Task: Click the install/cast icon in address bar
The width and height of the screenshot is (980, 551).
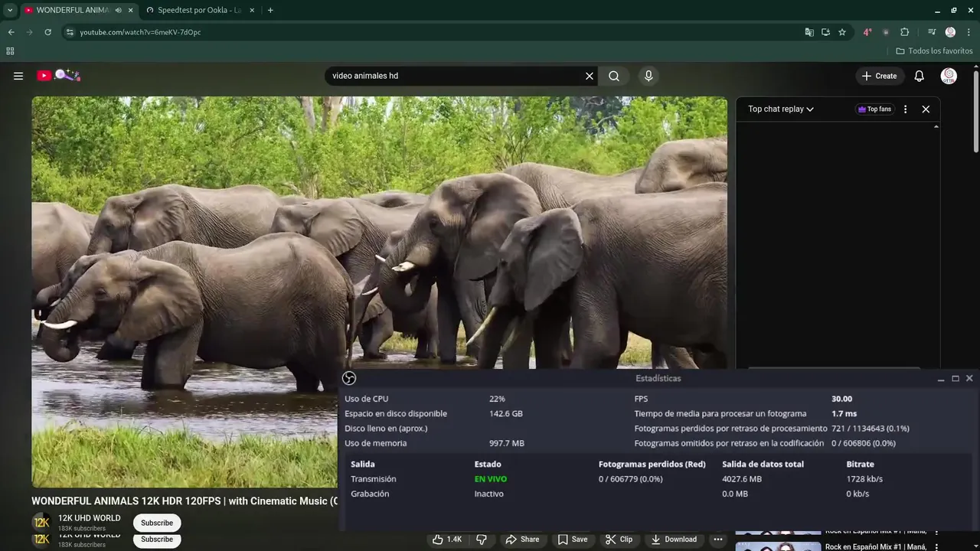Action: coord(825,32)
